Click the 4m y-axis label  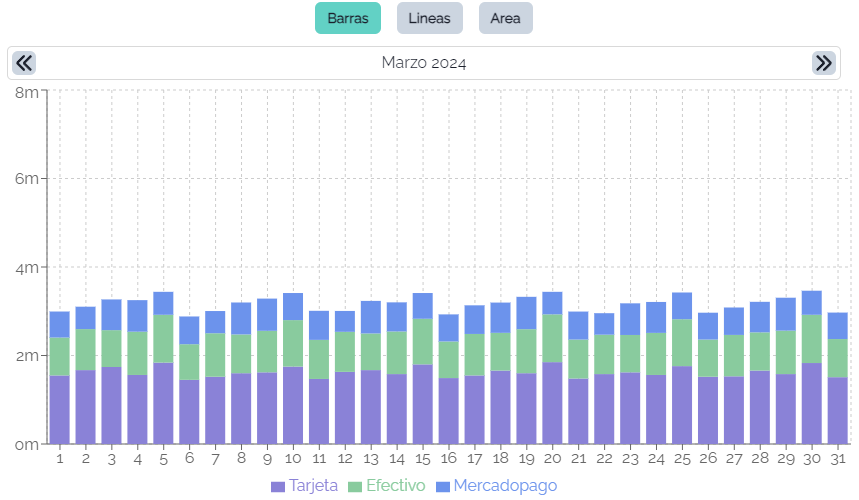point(27,268)
